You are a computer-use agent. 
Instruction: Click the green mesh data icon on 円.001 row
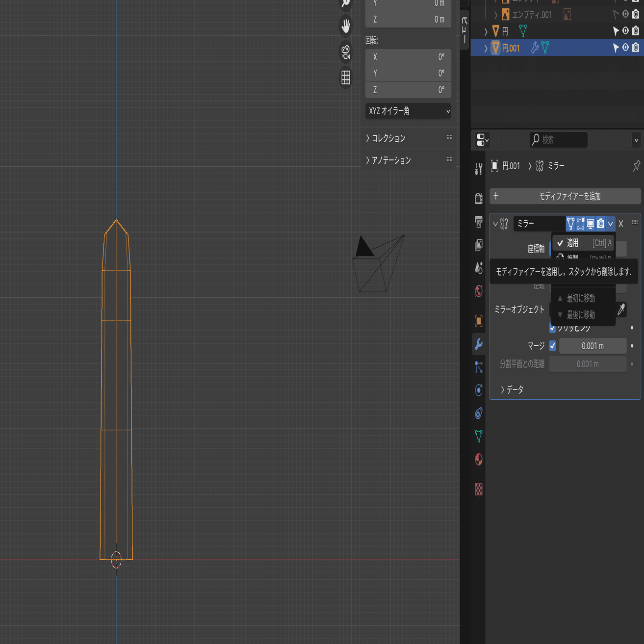pyautogui.click(x=545, y=48)
